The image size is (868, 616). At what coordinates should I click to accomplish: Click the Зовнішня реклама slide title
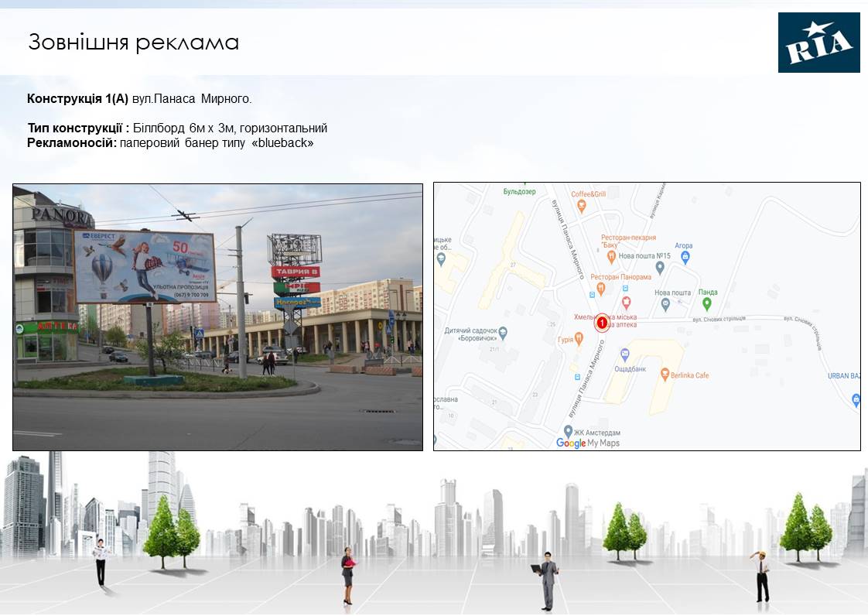click(x=133, y=42)
